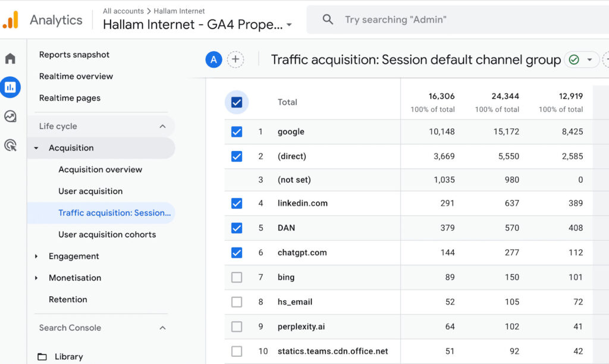Check the bing row checkbox
Screen dimensions: 609x364
tap(237, 277)
